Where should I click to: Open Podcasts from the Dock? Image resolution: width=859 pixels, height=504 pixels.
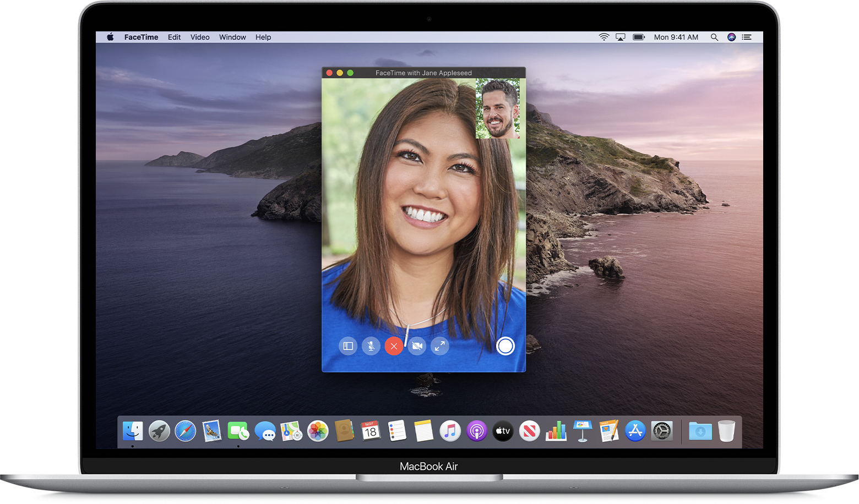(x=476, y=431)
